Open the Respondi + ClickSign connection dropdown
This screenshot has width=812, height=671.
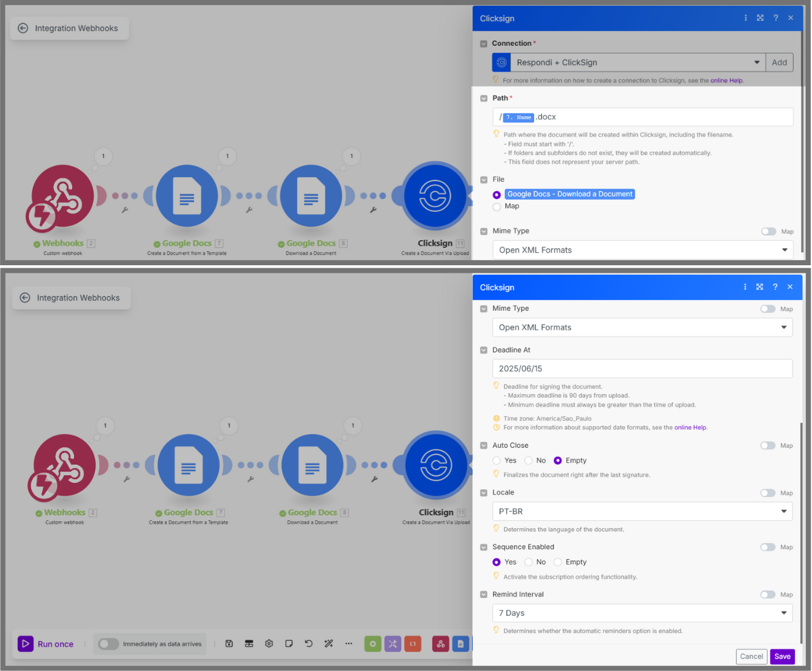638,62
